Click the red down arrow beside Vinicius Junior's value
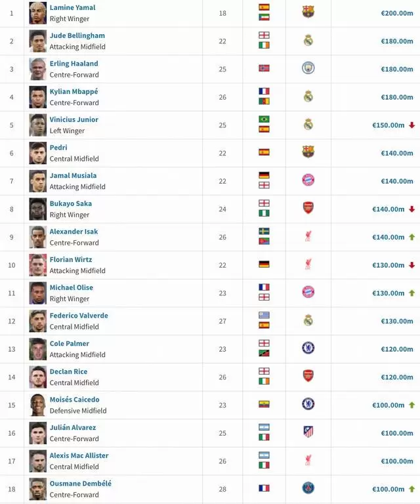The image size is (420, 504). pyautogui.click(x=411, y=125)
